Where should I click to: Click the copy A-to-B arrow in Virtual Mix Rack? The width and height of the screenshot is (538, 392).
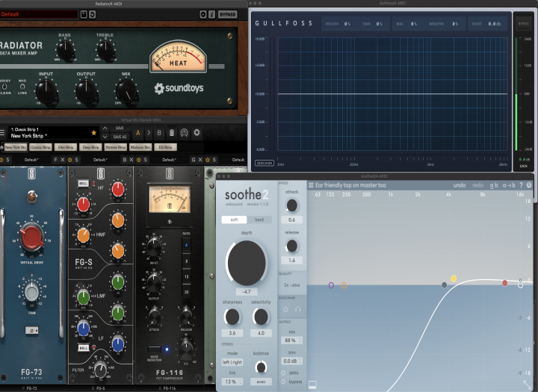(x=149, y=133)
